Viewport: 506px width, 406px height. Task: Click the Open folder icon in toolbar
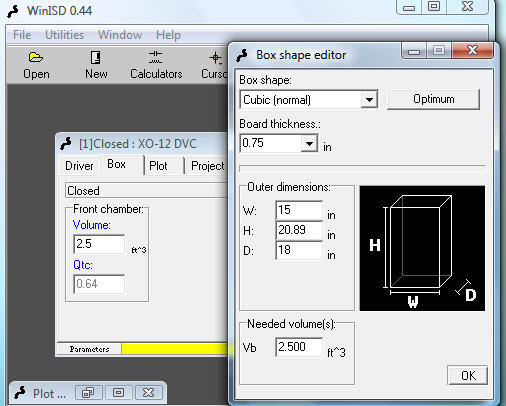[x=36, y=58]
